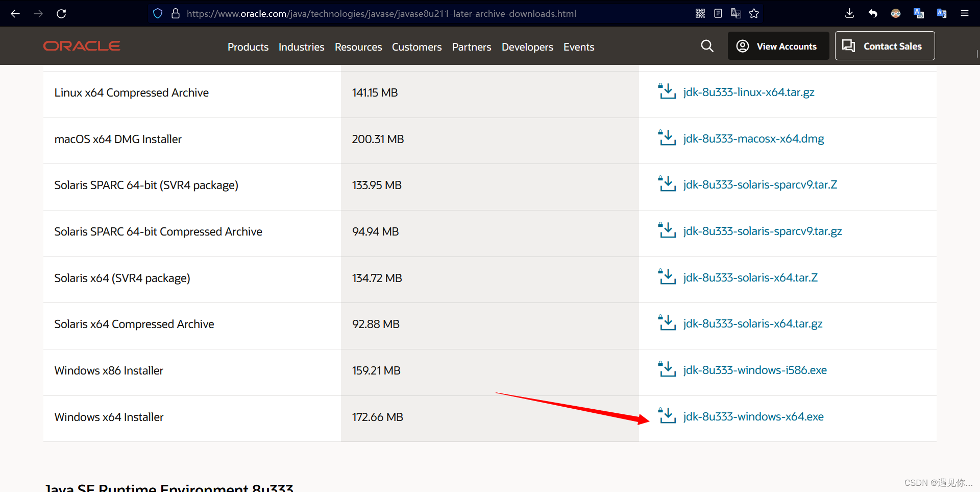Click download icon for windows-x64.exe
The width and height of the screenshot is (980, 492).
coord(667,416)
